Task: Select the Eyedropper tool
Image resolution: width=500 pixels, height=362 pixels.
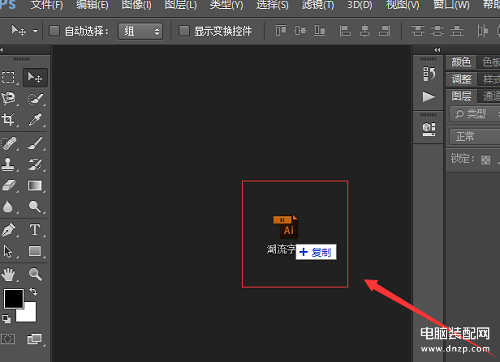Action: click(35, 119)
